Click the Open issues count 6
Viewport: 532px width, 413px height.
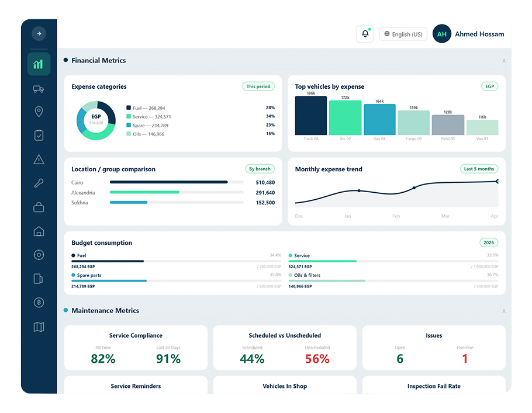[400, 359]
